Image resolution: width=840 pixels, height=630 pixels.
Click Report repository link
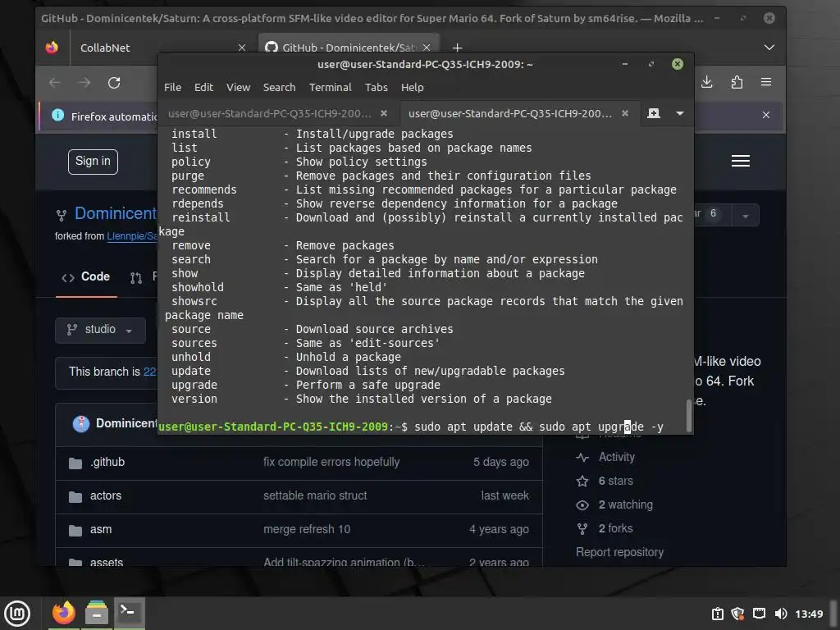click(619, 552)
